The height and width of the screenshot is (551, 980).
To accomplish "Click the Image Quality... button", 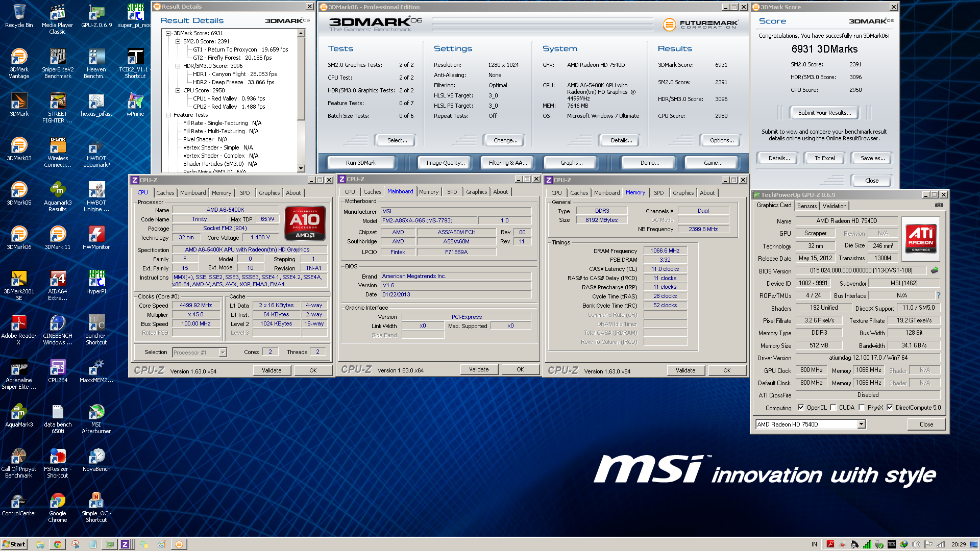I will 445,163.
